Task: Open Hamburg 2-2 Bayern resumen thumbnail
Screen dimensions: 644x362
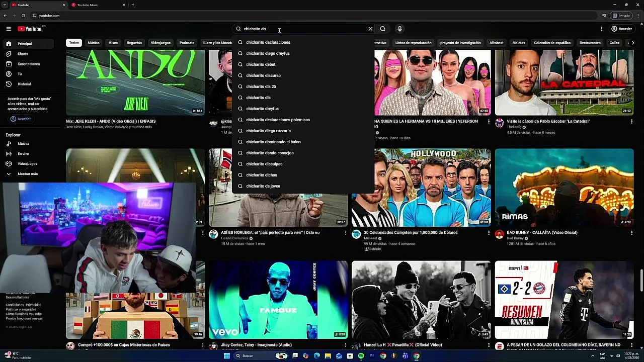Action: 564,300
